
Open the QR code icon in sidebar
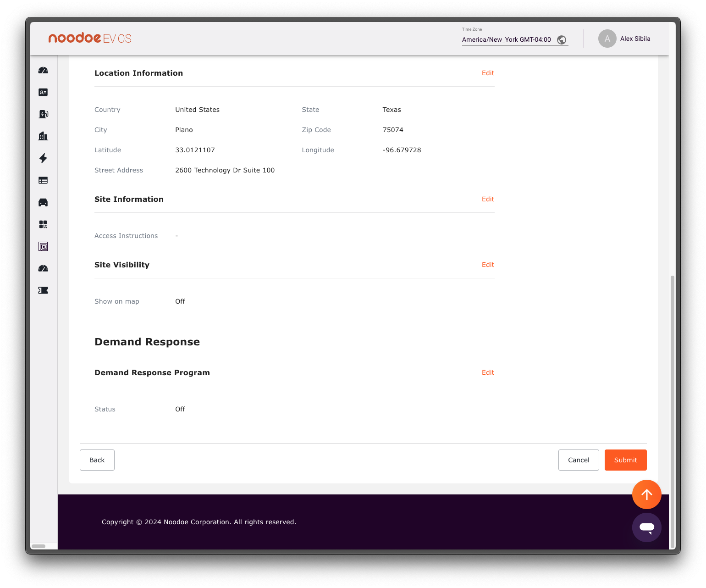click(43, 224)
